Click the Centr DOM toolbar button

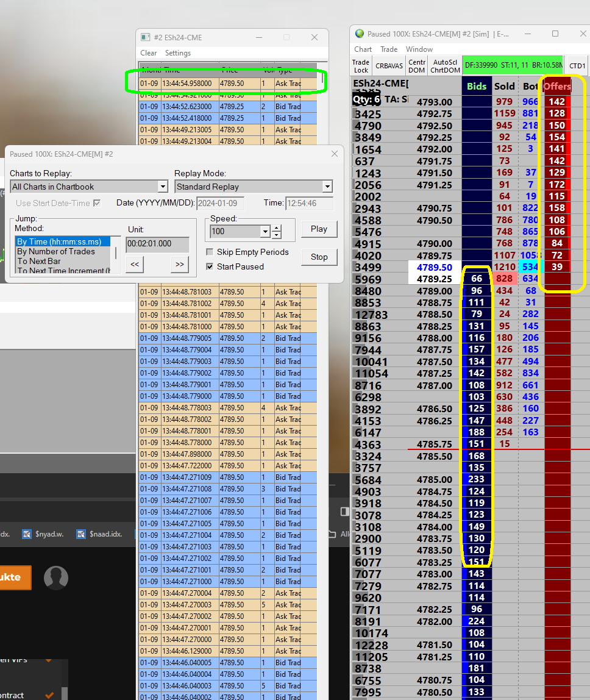(x=417, y=66)
